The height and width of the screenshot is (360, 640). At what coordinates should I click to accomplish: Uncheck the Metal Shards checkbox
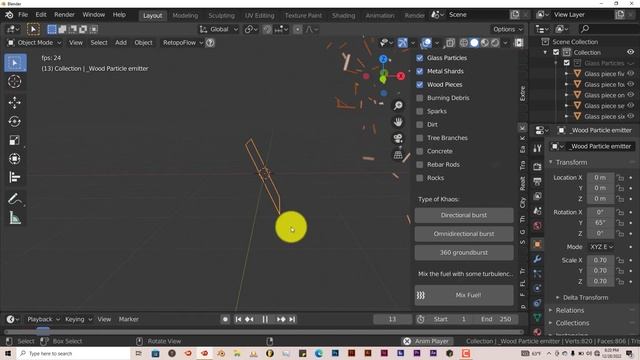point(420,71)
